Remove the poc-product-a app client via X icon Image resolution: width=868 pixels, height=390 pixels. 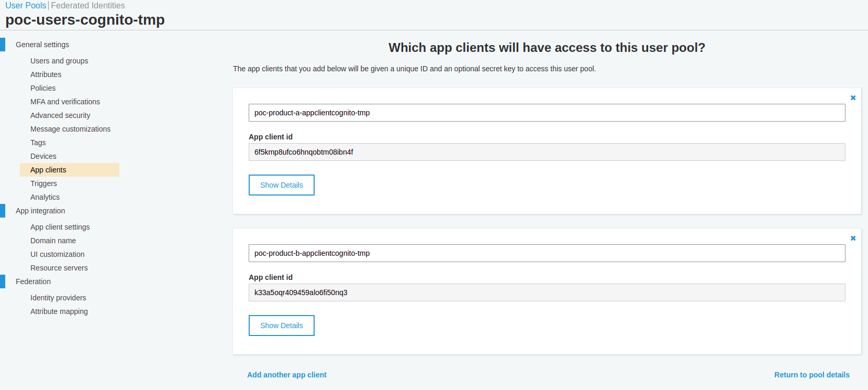tap(853, 98)
